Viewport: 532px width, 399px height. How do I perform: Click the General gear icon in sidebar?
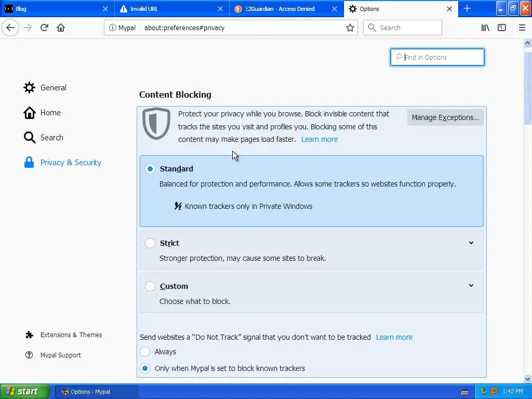[x=29, y=87]
